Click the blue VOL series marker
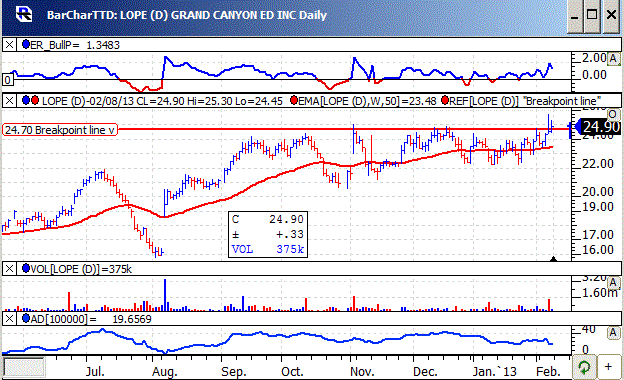The width and height of the screenshot is (624, 380). pos(26,269)
